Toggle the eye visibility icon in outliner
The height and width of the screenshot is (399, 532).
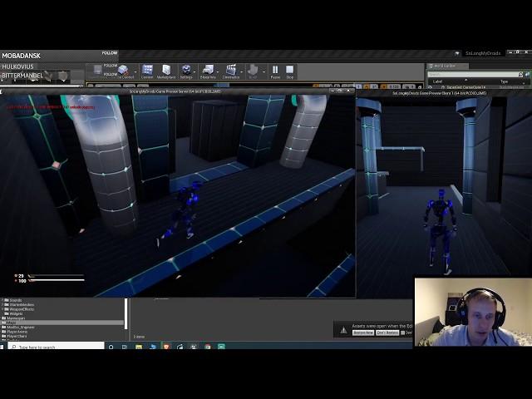click(430, 87)
